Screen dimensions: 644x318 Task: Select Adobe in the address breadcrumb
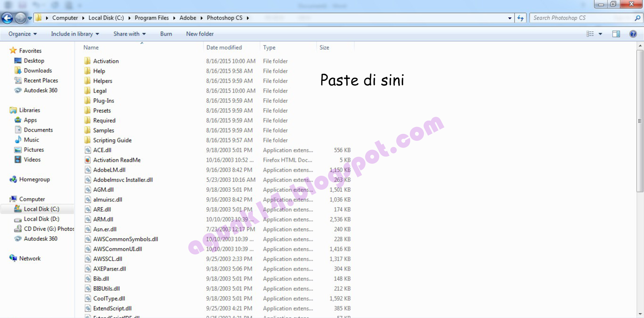coord(188,18)
